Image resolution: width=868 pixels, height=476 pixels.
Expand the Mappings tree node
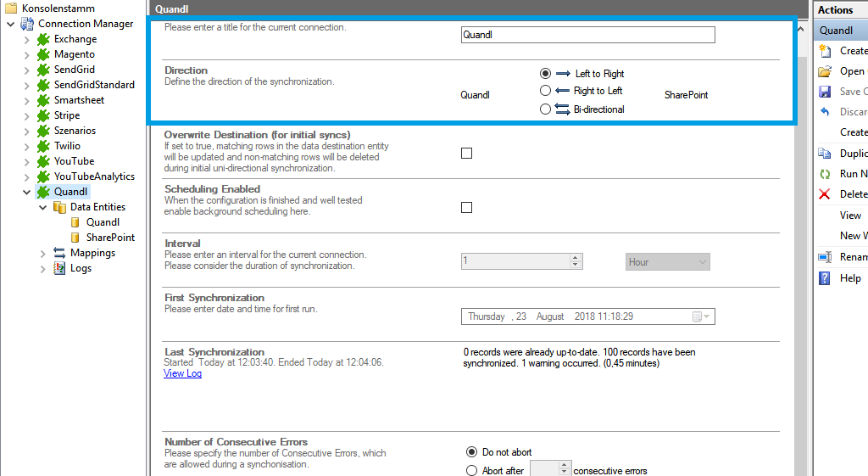43,253
